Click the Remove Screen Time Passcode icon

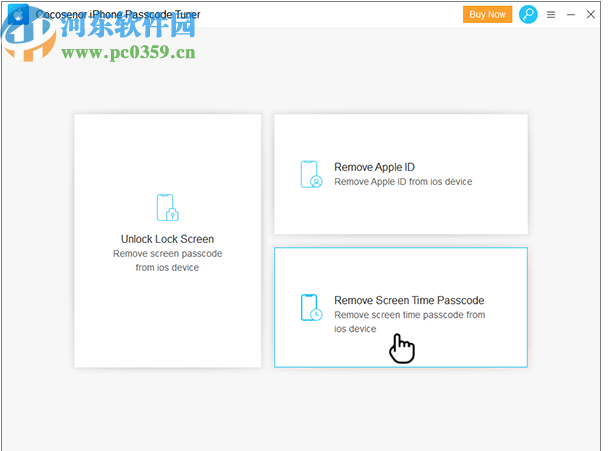coord(311,308)
